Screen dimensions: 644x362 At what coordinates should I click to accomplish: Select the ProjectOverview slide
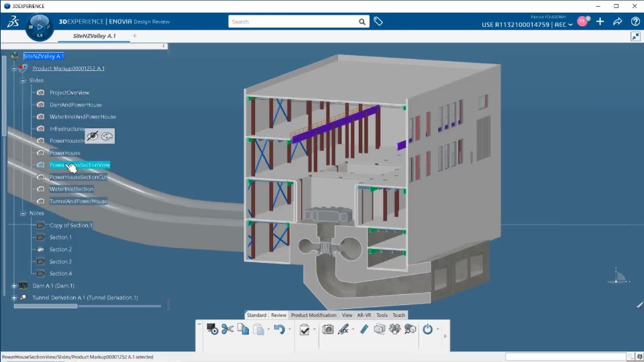(69, 93)
